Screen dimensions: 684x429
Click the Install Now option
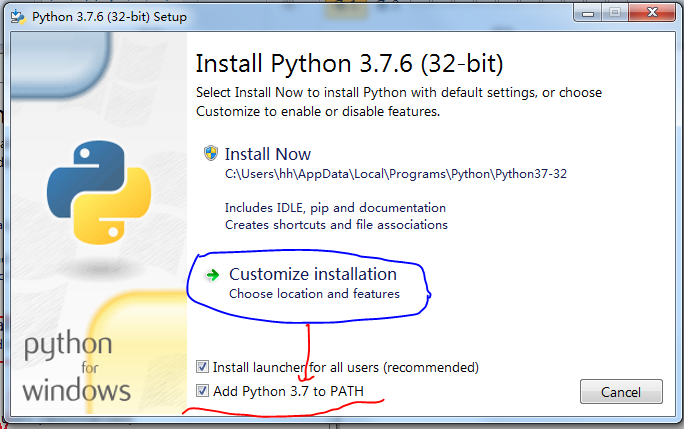coord(267,154)
